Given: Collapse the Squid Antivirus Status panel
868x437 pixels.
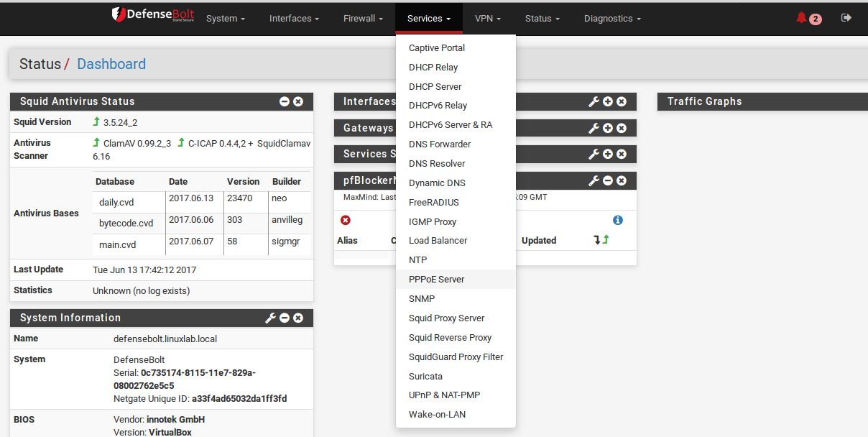Looking at the screenshot, I should [285, 102].
